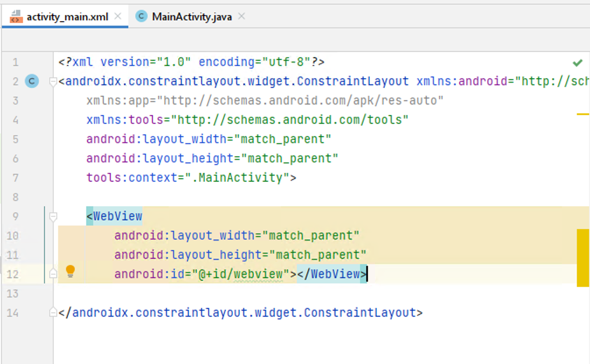590x364 pixels.
Task: Click the closing ConstraintLayout fold marker
Action: [53, 313]
